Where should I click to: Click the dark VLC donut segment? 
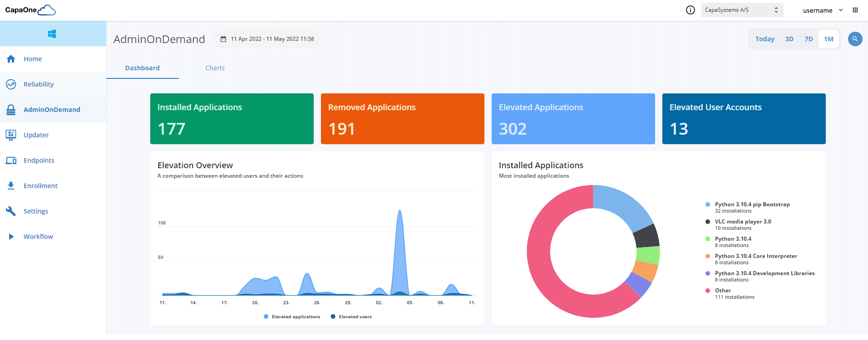(x=646, y=236)
